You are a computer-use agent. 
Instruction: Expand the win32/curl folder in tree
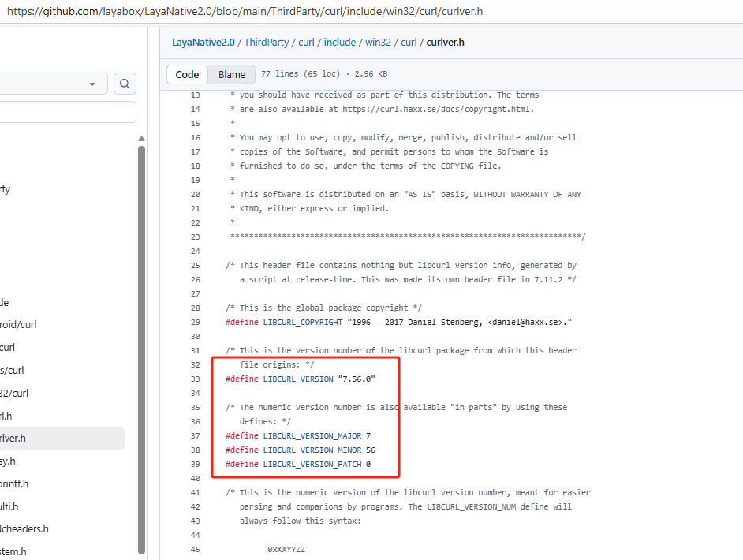[x=14, y=393]
